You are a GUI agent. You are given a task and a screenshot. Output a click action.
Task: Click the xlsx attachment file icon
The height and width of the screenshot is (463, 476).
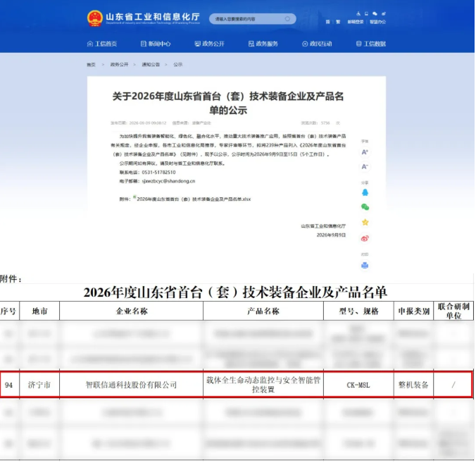(x=134, y=197)
